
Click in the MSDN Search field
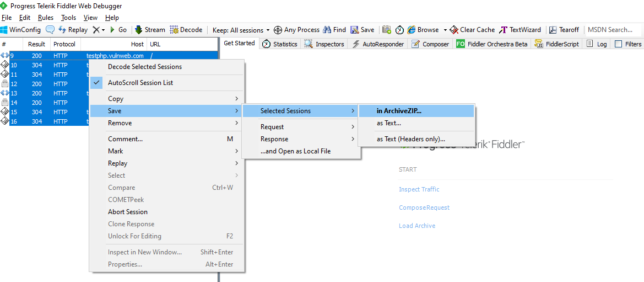[612, 30]
